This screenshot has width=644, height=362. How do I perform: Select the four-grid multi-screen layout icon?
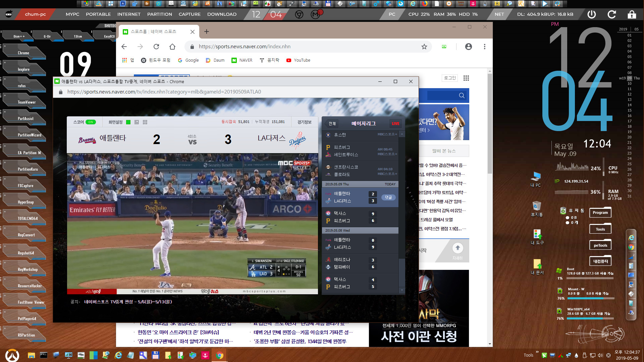point(145,122)
